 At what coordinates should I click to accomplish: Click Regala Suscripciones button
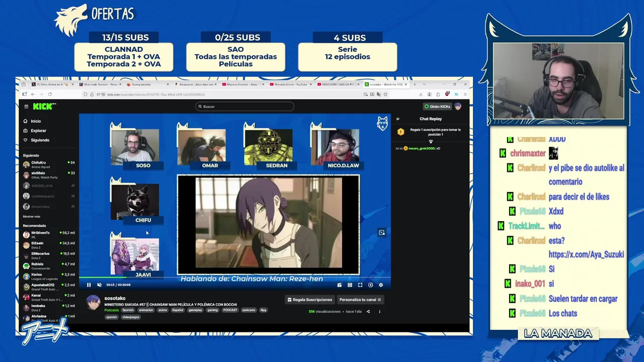coord(309,300)
